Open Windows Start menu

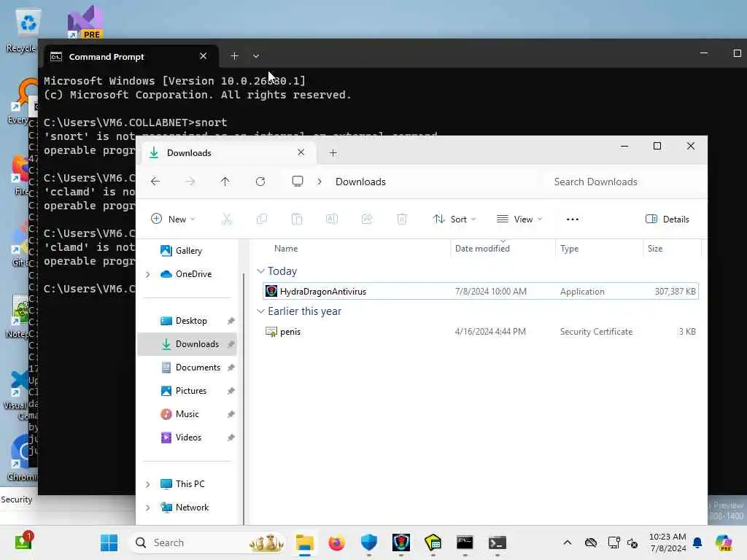[109, 542]
